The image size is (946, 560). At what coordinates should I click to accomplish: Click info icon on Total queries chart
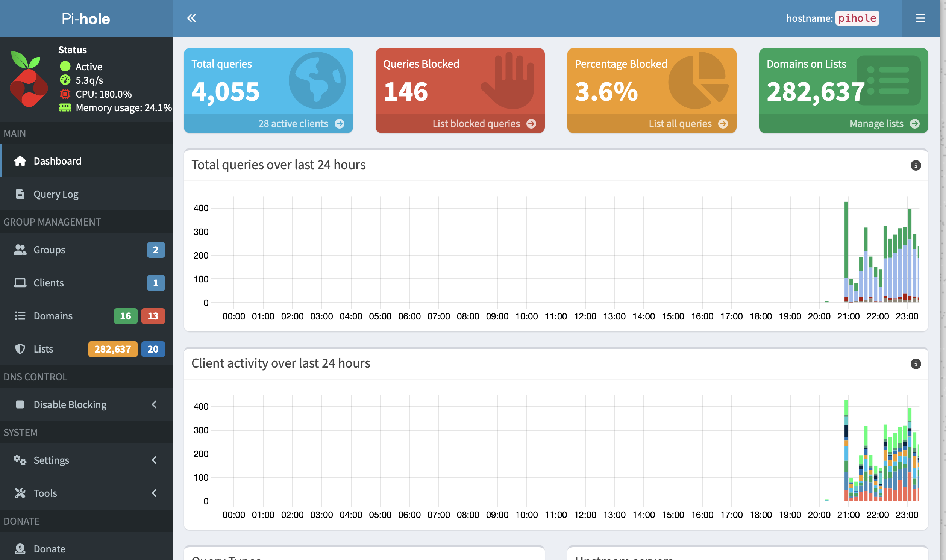915,165
